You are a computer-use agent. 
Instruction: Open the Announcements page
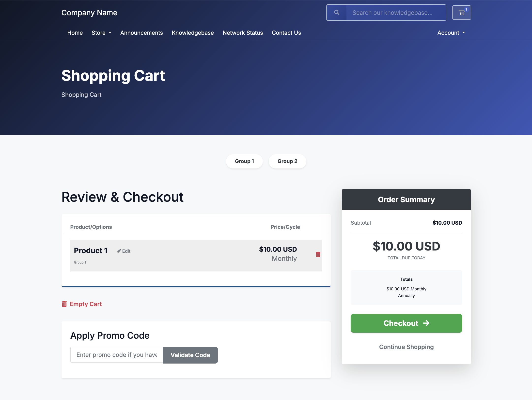pyautogui.click(x=141, y=33)
